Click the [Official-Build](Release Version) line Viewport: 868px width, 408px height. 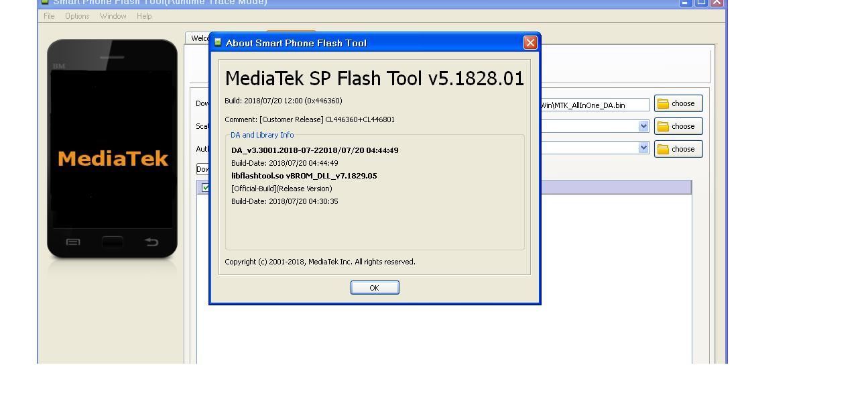pyautogui.click(x=282, y=189)
